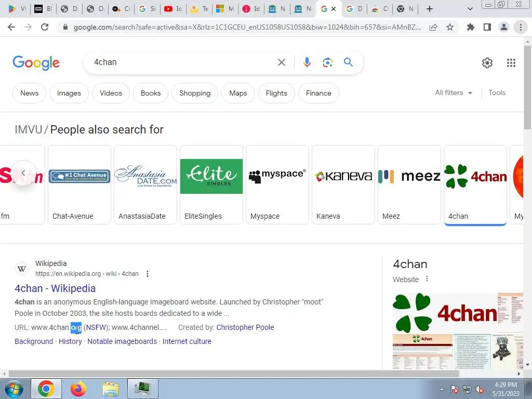The image size is (532, 399).
Task: Filter results by News
Action: [29, 93]
